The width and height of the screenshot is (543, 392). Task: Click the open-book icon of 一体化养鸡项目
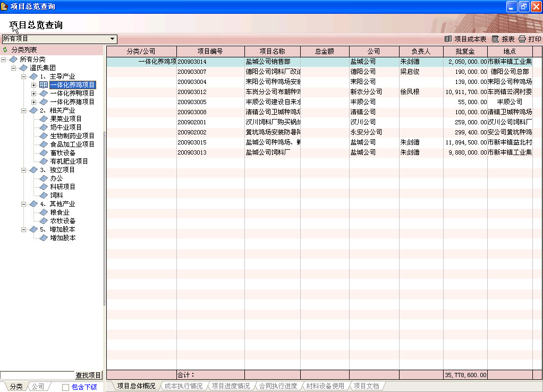[43, 85]
